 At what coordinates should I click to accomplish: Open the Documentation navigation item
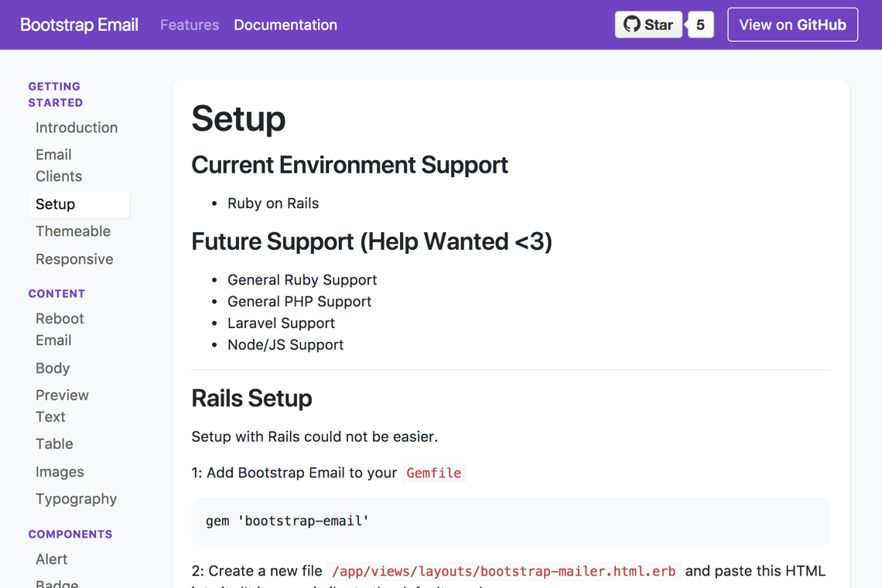[285, 25]
